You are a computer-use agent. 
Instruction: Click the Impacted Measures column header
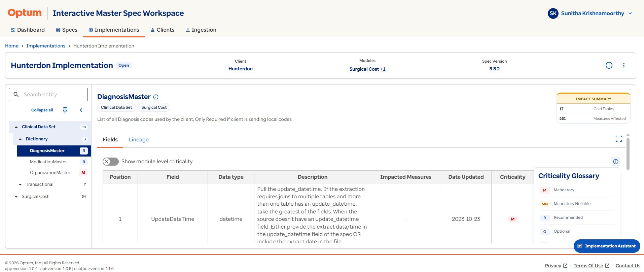(406, 177)
